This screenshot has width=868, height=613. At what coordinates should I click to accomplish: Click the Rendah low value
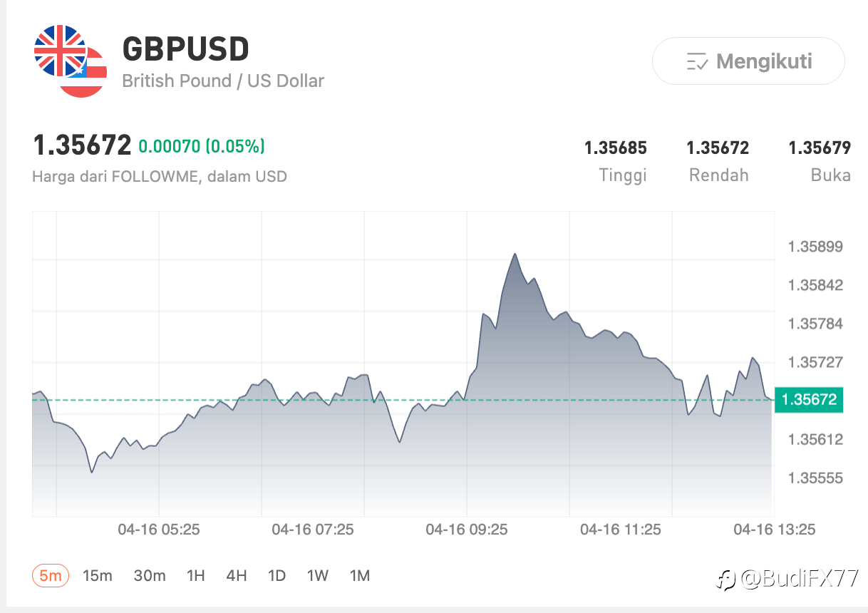pyautogui.click(x=718, y=148)
